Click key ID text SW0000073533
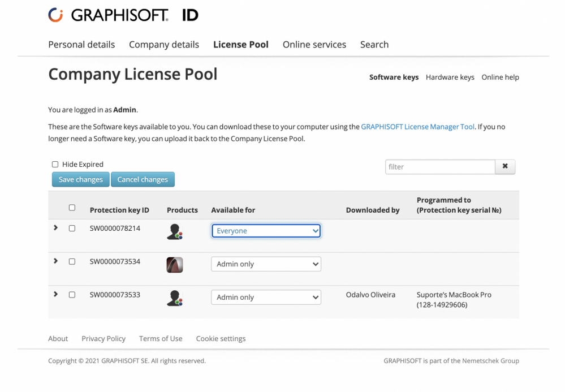This screenshot has height=392, width=565. [115, 295]
